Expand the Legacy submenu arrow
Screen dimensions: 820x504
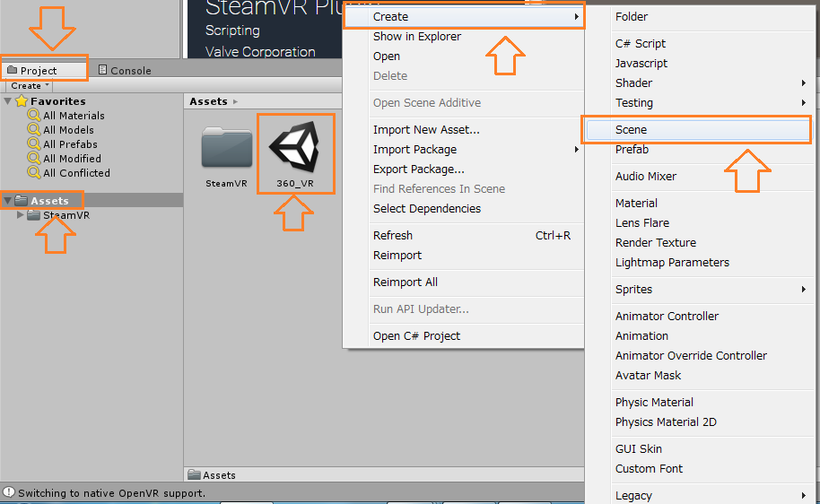[804, 495]
